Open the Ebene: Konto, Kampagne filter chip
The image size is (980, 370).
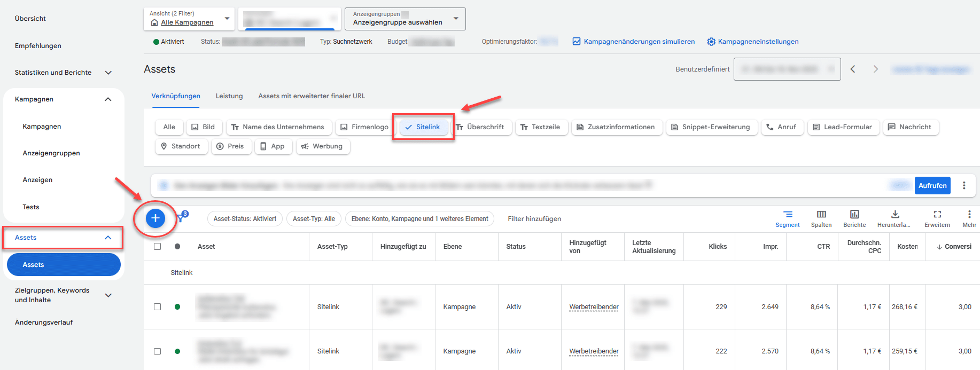point(420,219)
